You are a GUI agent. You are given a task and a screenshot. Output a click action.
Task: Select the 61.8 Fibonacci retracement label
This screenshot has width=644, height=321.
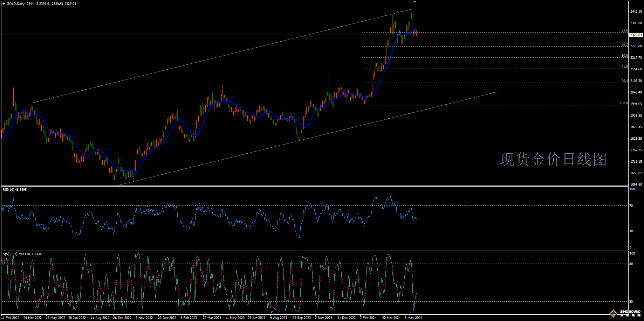(x=624, y=67)
